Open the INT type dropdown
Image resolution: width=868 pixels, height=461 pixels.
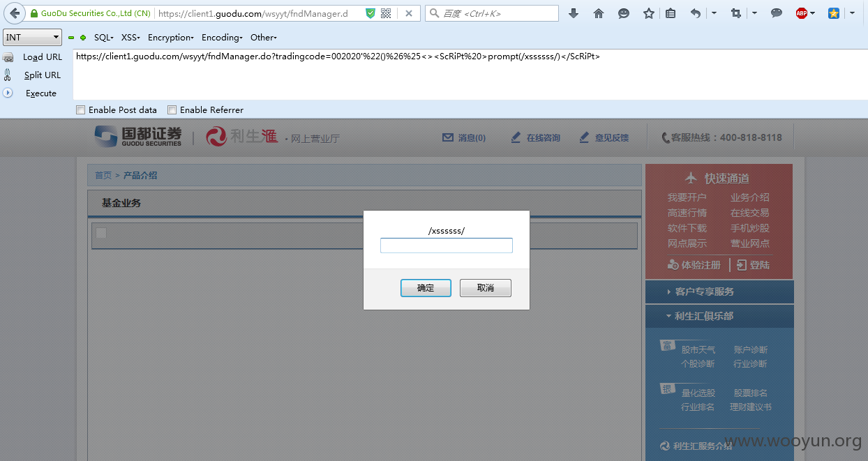pos(32,38)
